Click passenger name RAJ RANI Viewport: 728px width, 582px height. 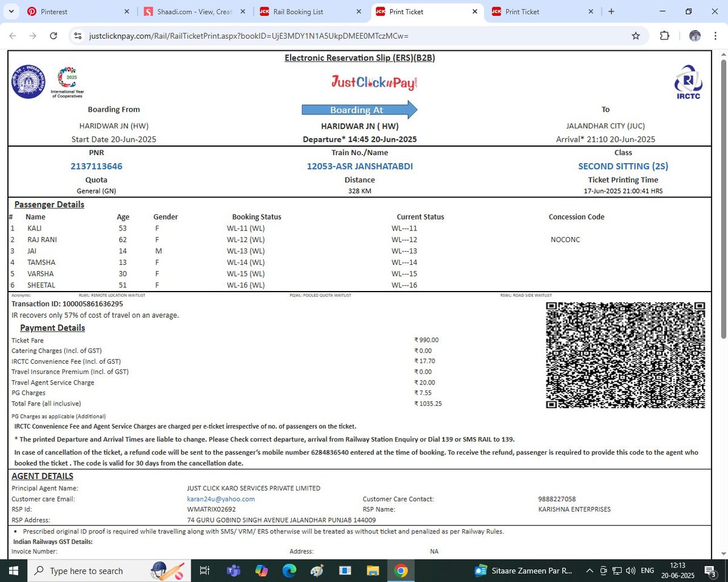coord(42,239)
